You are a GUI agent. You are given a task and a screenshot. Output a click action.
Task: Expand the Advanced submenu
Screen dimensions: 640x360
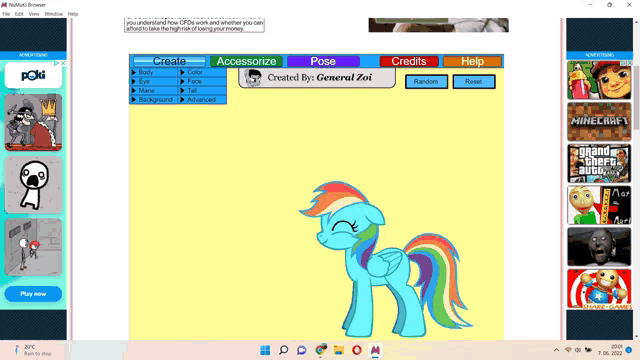point(202,100)
